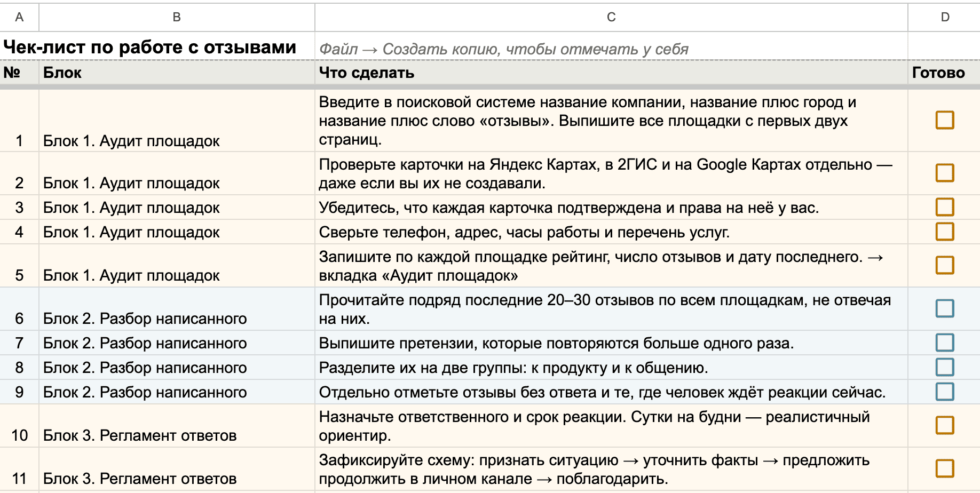Click the Блок header cell
Screen dimensions: 980x493
[177, 73]
